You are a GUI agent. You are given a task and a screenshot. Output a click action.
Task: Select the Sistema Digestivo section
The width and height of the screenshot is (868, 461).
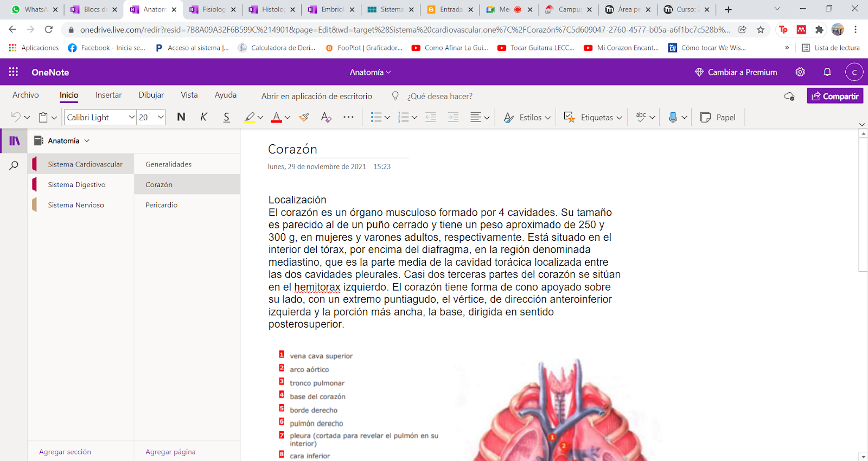tap(81, 184)
